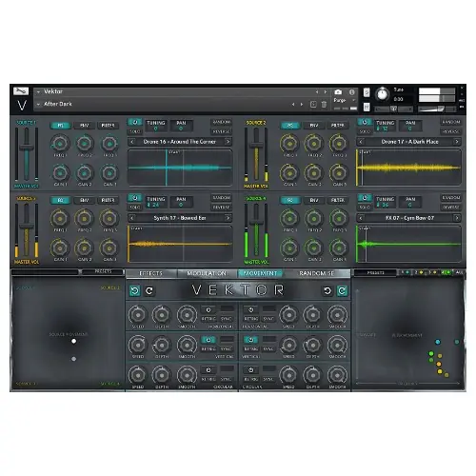Adjust Source 2 Master Vol fader

(x=256, y=145)
